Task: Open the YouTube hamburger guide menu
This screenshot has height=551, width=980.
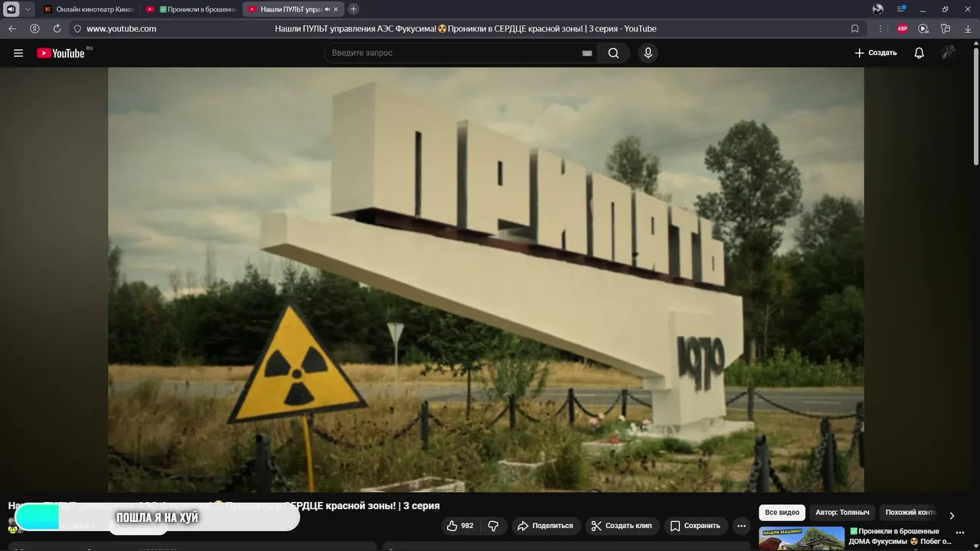Action: coord(18,53)
